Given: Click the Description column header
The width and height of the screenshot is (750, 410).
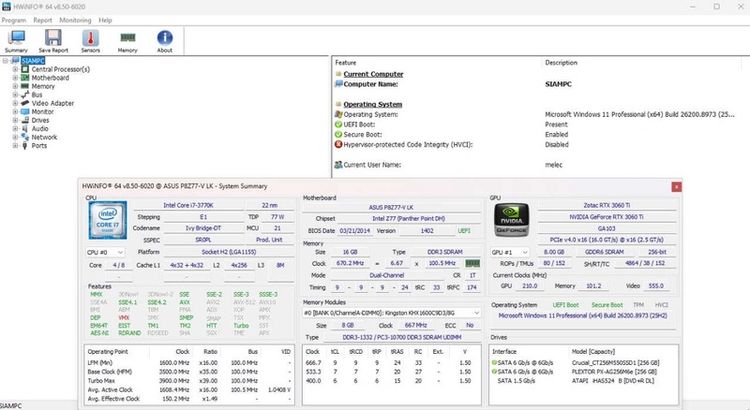Looking at the screenshot, I should click(561, 63).
